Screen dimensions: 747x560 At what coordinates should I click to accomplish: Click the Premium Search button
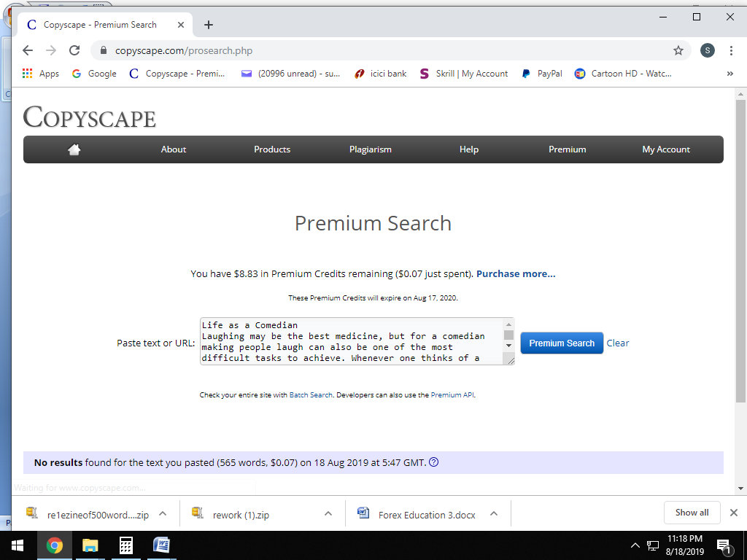click(x=562, y=343)
